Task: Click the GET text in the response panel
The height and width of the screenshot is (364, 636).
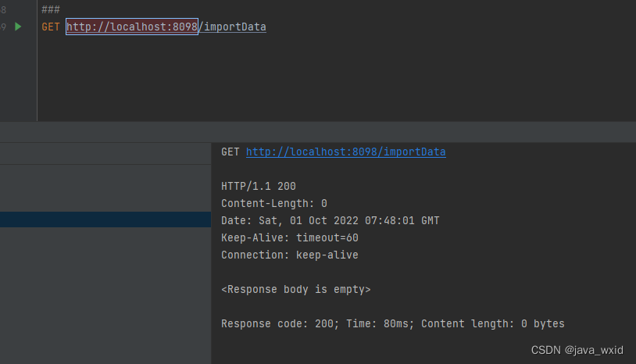Action: pyautogui.click(x=230, y=152)
